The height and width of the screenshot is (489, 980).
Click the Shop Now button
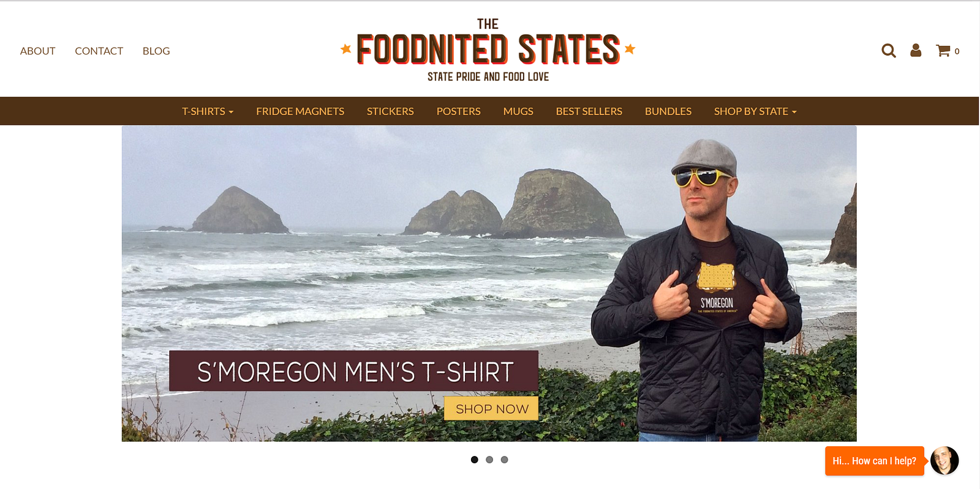pos(491,409)
